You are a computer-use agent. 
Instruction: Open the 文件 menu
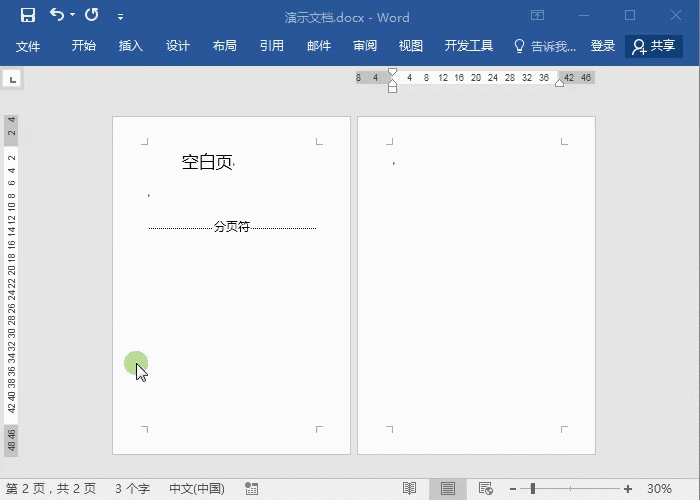point(28,46)
